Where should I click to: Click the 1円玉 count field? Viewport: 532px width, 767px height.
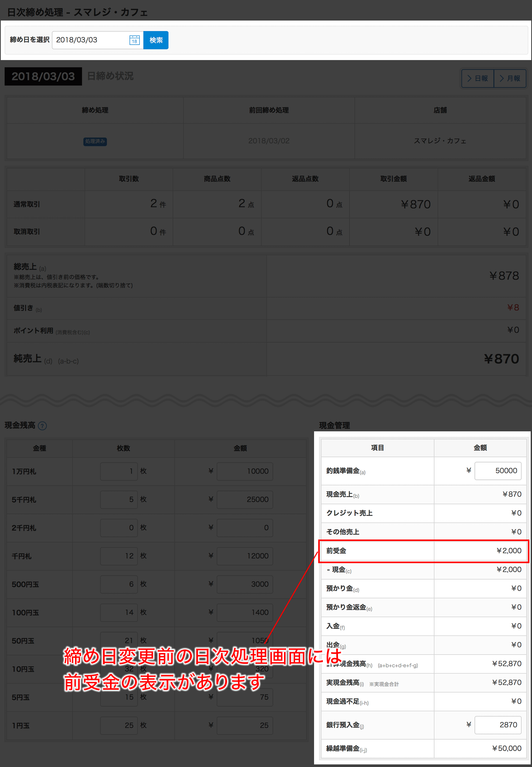[119, 725]
